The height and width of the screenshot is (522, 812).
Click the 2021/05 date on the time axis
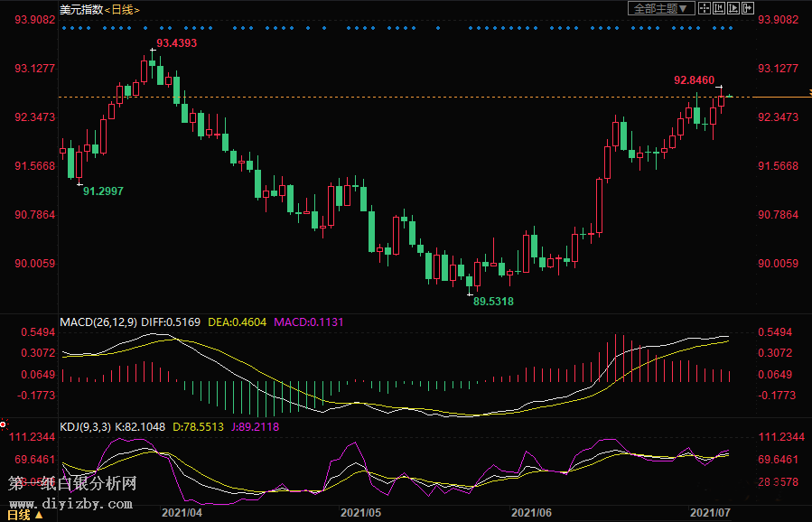click(x=361, y=511)
